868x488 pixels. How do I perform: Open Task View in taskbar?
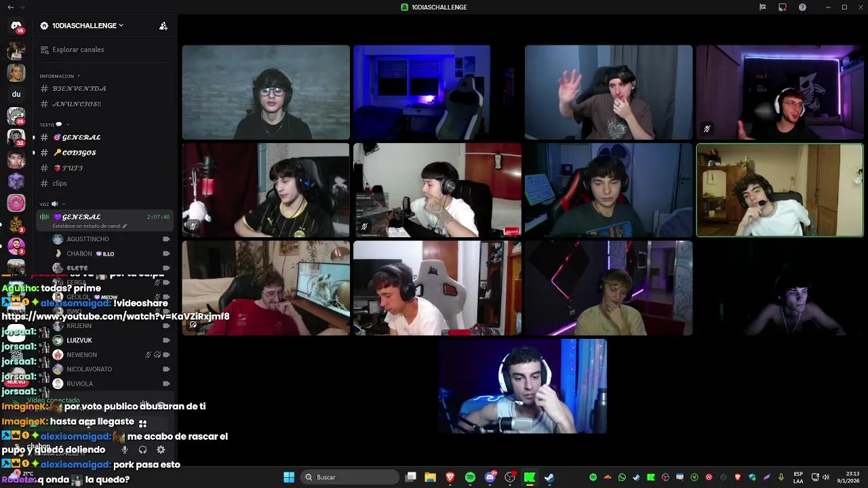coord(410,477)
